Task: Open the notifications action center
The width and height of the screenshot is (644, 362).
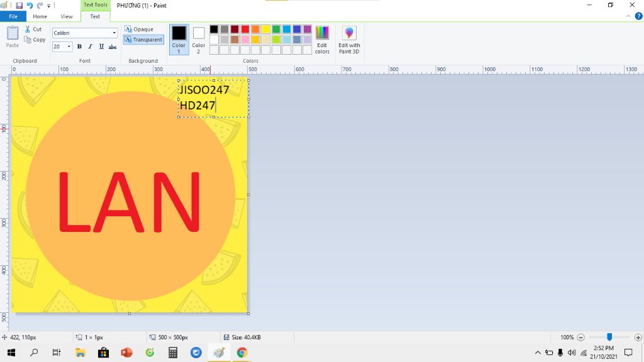Action: tap(628, 353)
